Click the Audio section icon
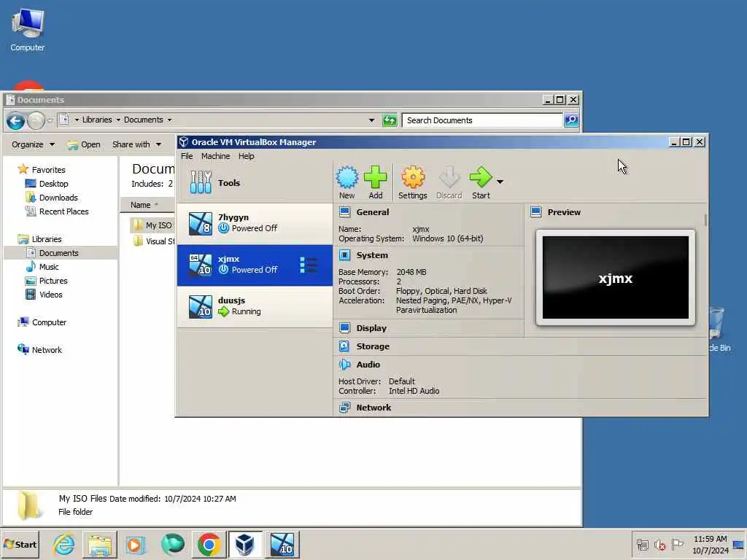The image size is (747, 560). click(344, 365)
